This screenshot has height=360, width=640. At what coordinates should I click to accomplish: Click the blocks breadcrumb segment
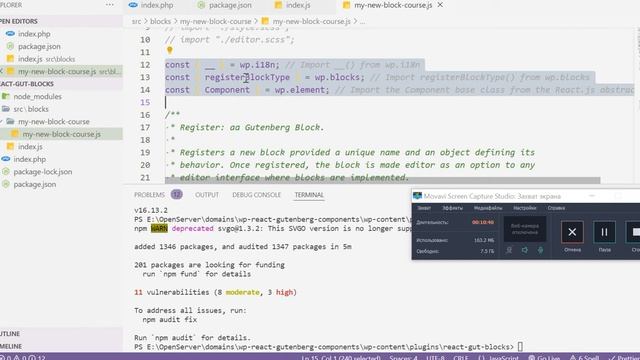160,21
